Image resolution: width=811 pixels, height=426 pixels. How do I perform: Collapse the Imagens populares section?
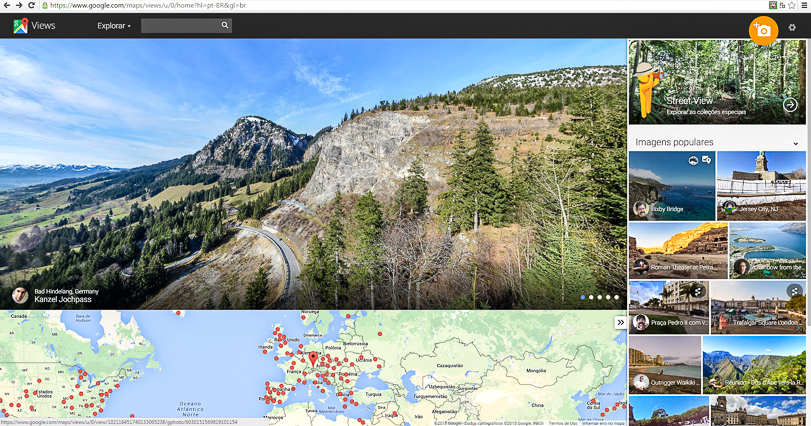796,143
